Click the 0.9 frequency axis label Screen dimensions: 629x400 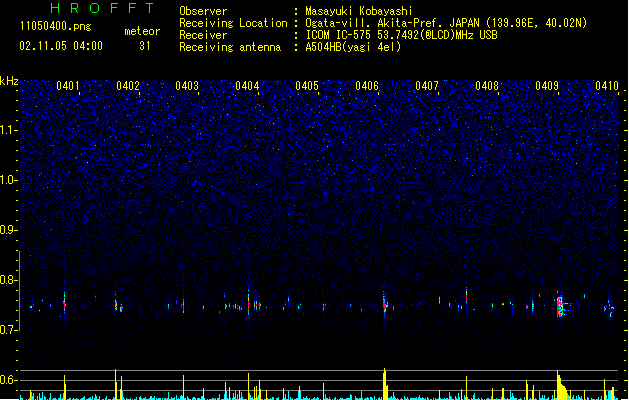9,230
